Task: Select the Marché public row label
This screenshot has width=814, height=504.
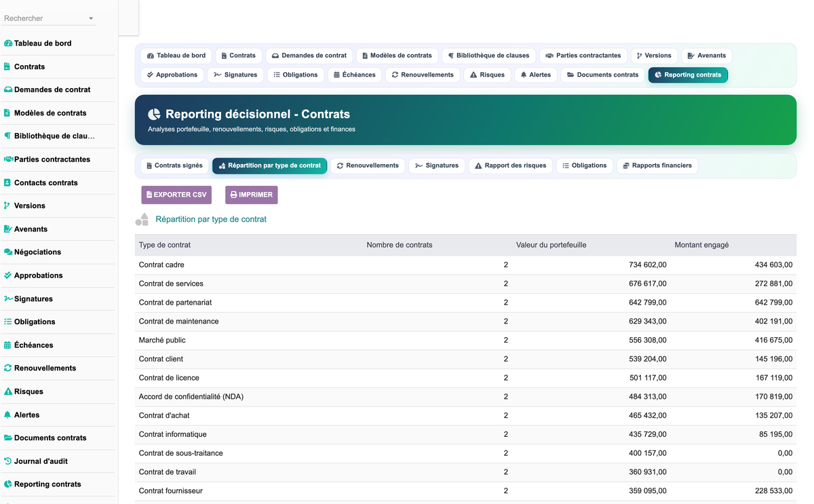Action: click(162, 340)
